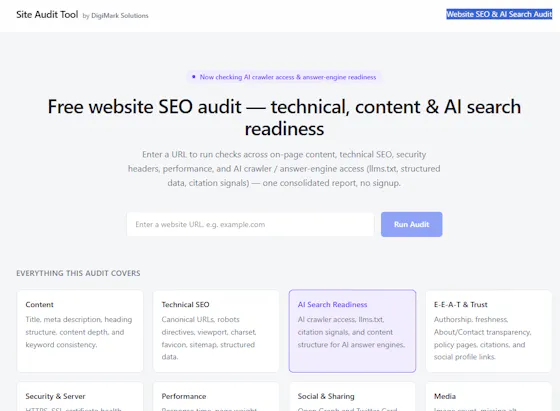
Task: Select the Content audit card
Action: (80, 331)
